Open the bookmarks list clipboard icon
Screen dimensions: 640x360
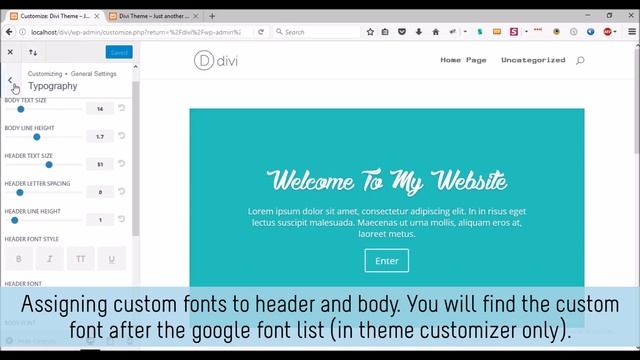pyautogui.click(x=385, y=32)
